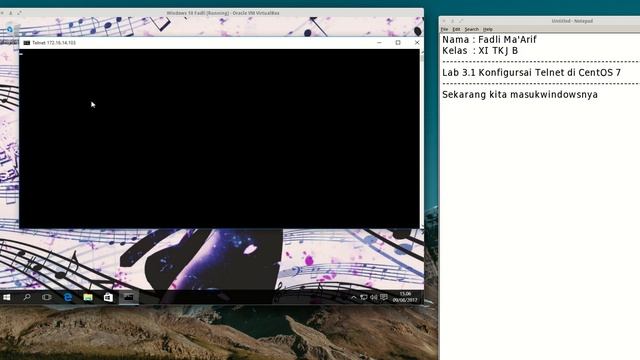Image resolution: width=640 pixels, height=360 pixels.
Task: Click the 'Kelas : XI TKJ B' line
Action: pos(480,51)
